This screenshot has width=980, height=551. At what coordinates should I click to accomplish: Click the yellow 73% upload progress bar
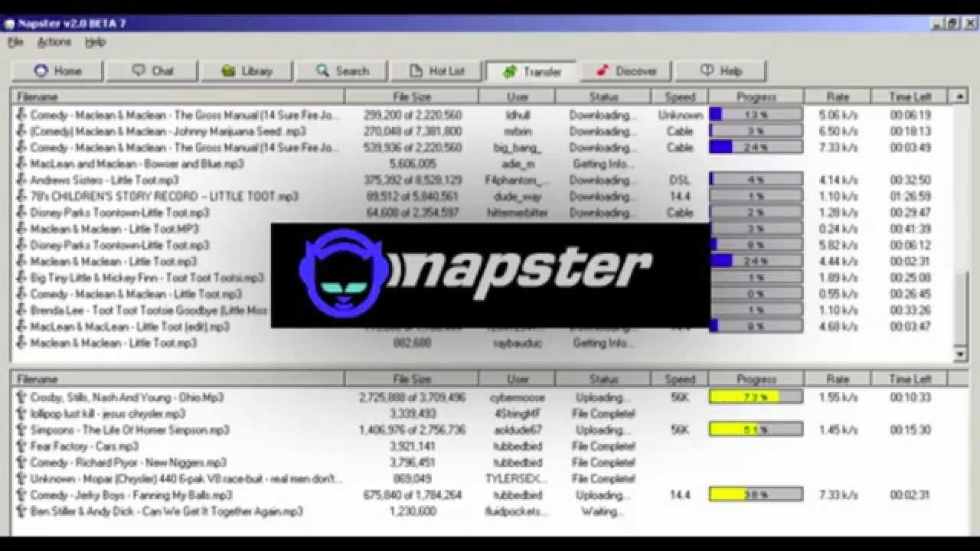[x=755, y=397]
